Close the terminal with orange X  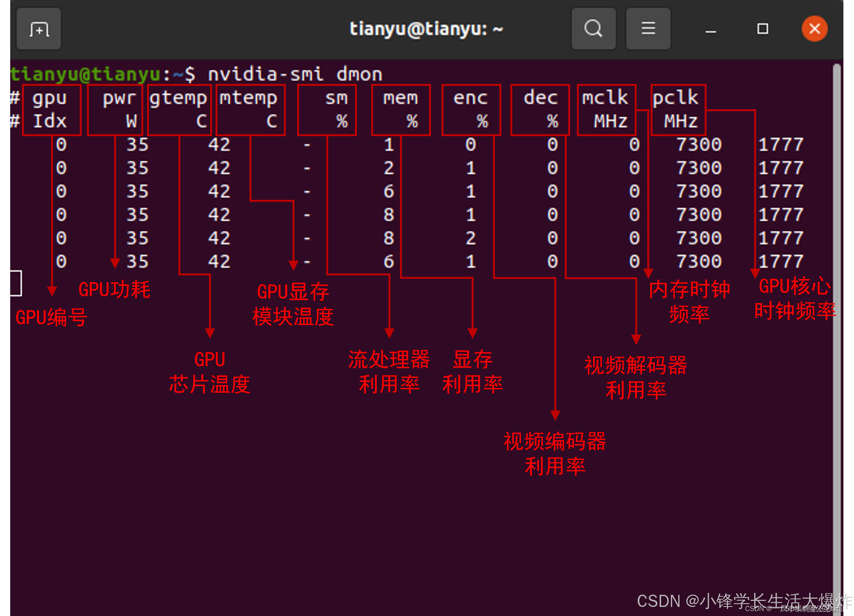coord(814,29)
